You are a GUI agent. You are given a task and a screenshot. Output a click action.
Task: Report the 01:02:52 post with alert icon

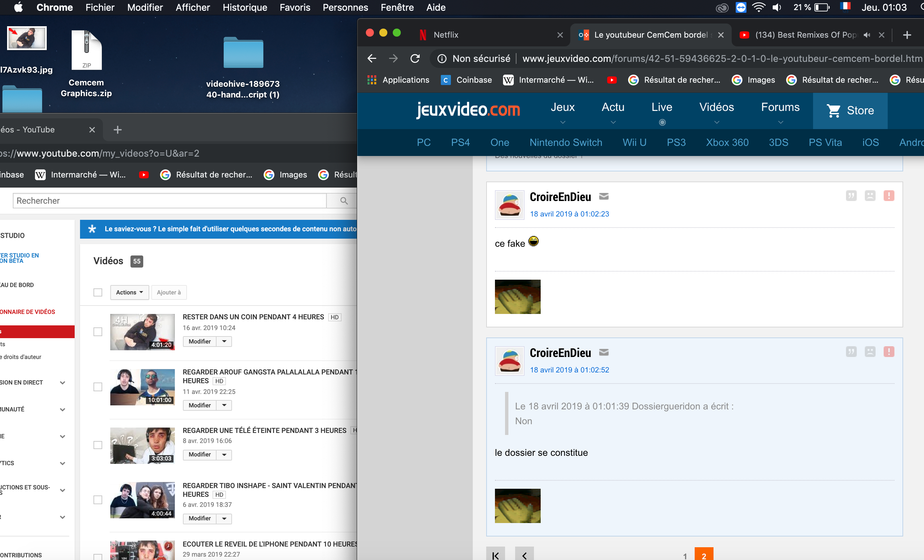click(889, 352)
